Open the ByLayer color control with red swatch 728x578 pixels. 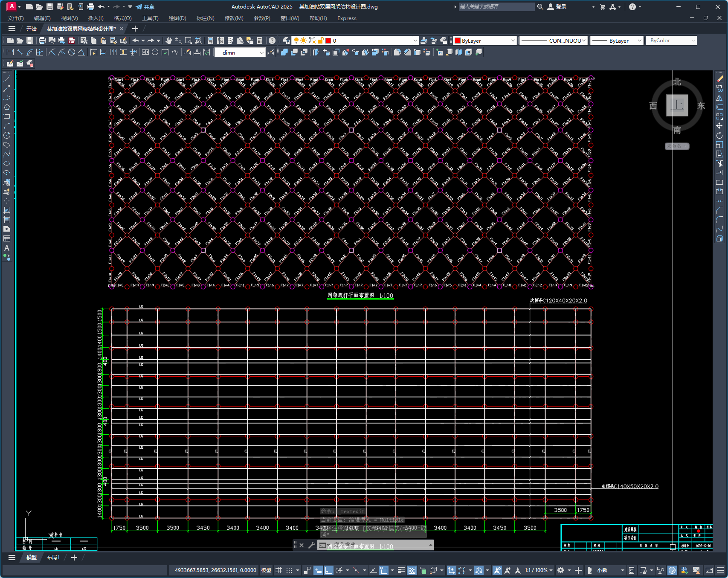click(x=485, y=41)
